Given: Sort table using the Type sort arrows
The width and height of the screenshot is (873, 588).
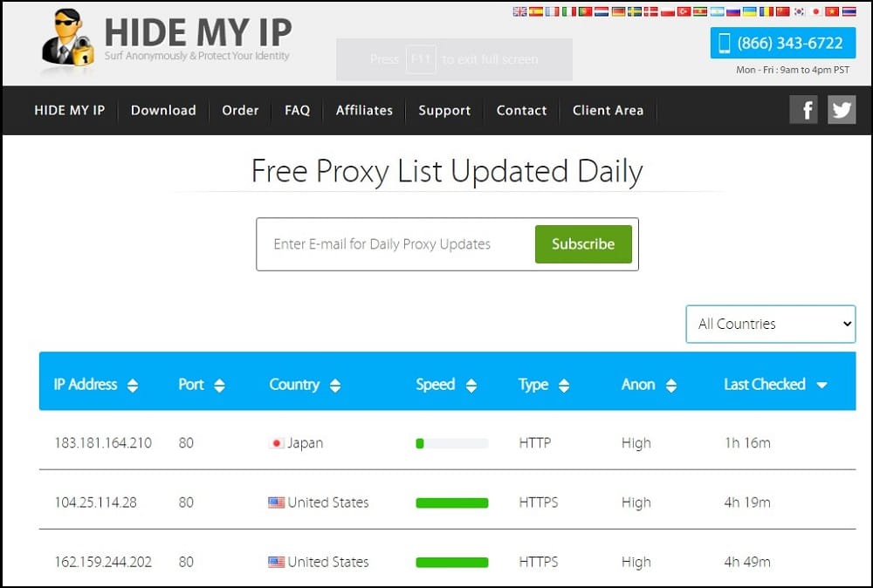Looking at the screenshot, I should pyautogui.click(x=563, y=385).
